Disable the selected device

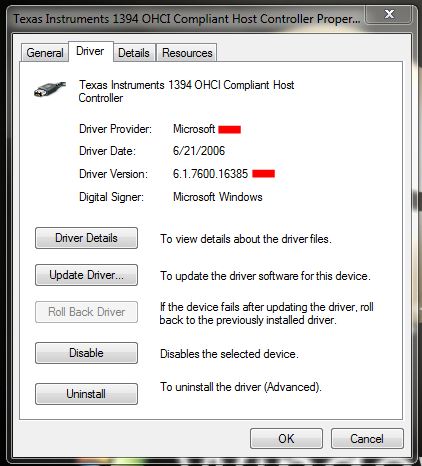point(86,353)
